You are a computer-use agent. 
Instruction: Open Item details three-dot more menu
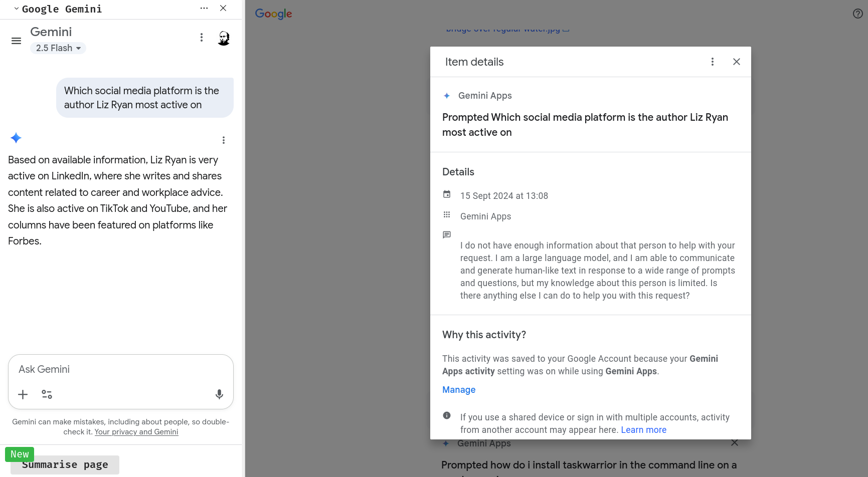pos(713,62)
